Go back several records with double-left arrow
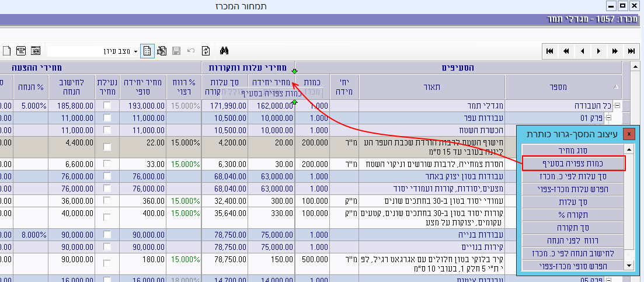The image size is (644, 282). point(566,51)
